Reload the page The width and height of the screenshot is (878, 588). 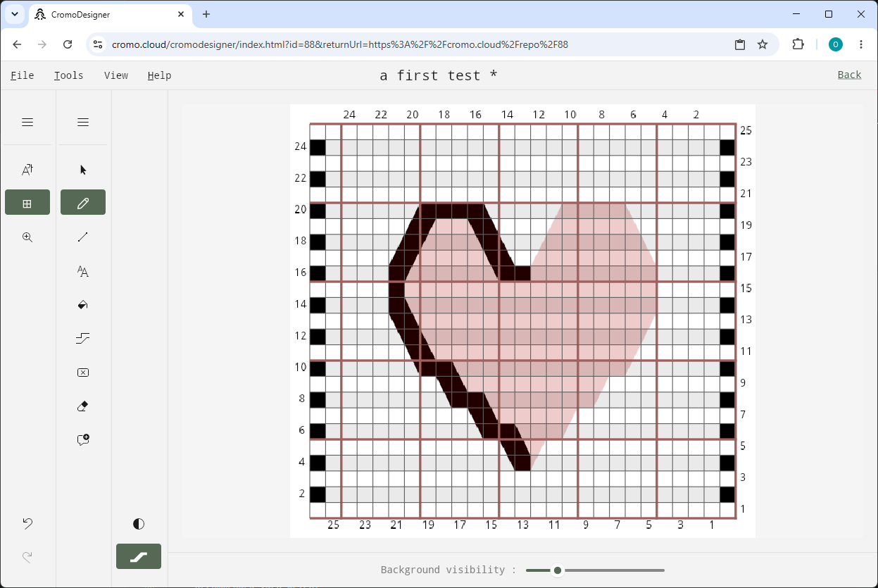(x=68, y=44)
